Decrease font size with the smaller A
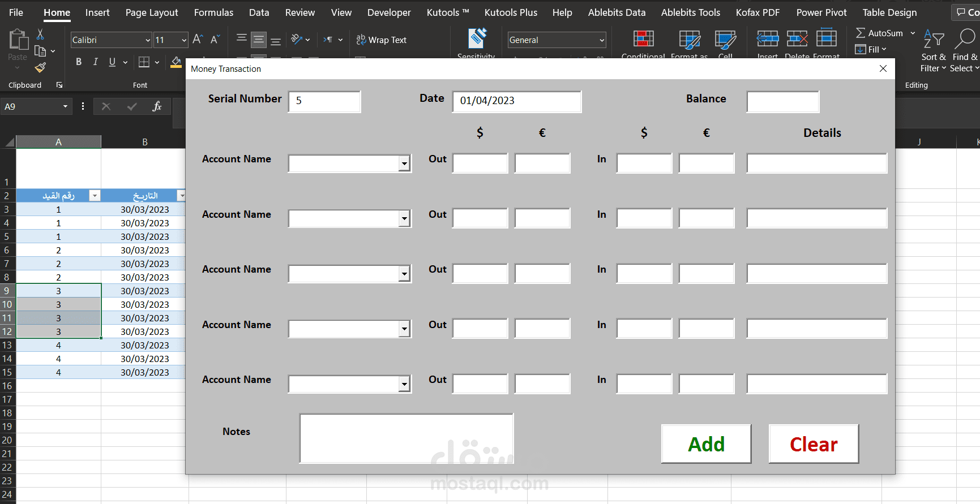This screenshot has width=980, height=504. pyautogui.click(x=215, y=40)
